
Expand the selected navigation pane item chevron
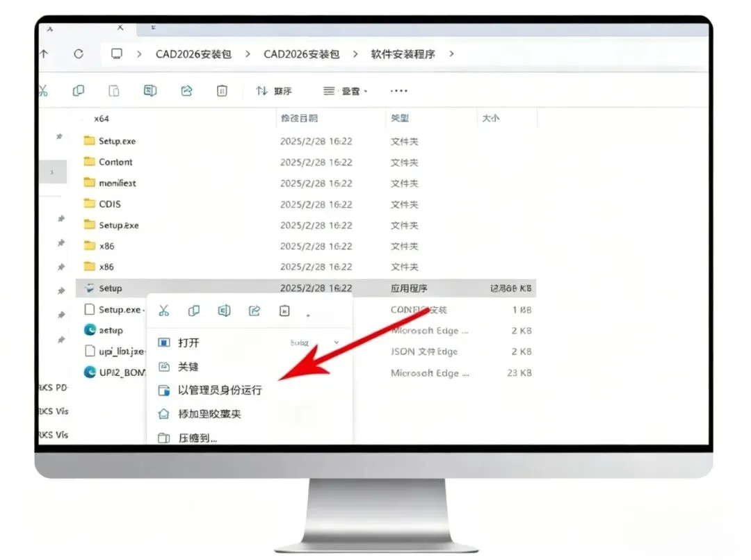(x=52, y=172)
